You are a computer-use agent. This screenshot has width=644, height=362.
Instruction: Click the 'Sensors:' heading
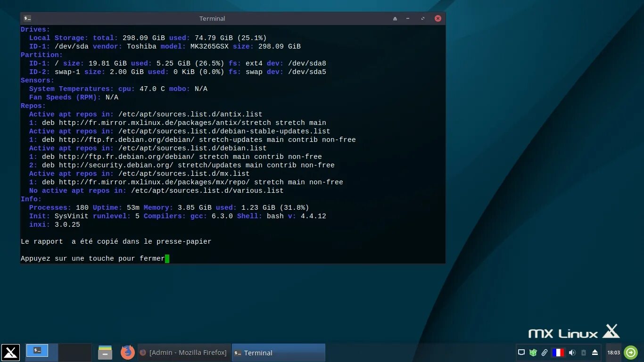click(38, 80)
